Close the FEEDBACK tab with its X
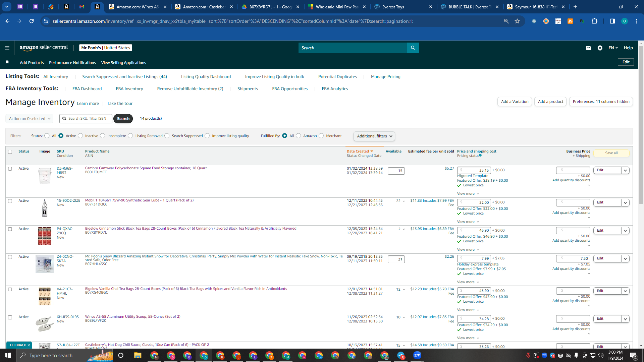Screen dimensions: 644x362 click(x=29, y=345)
